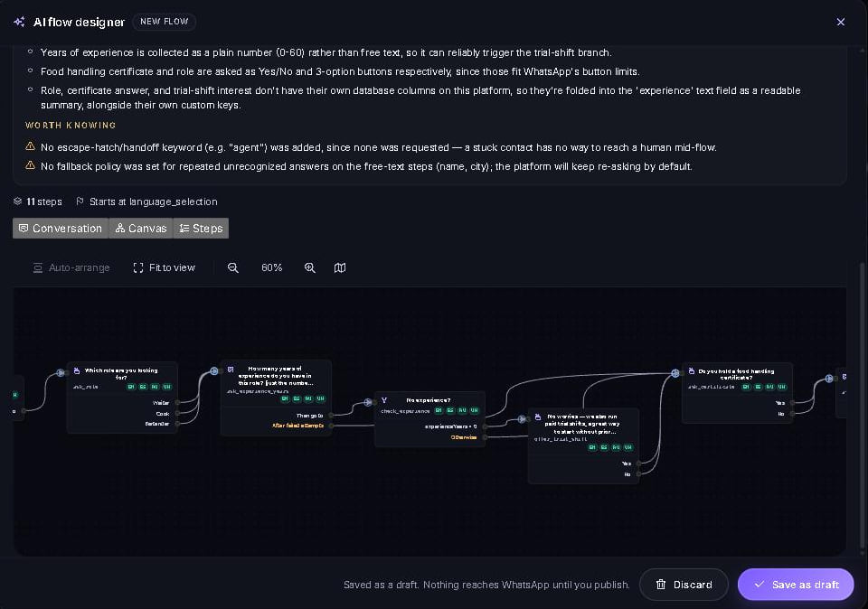Select the 'How many years of experience' node
Image resolution: width=868 pixels, height=609 pixels.
point(277,398)
